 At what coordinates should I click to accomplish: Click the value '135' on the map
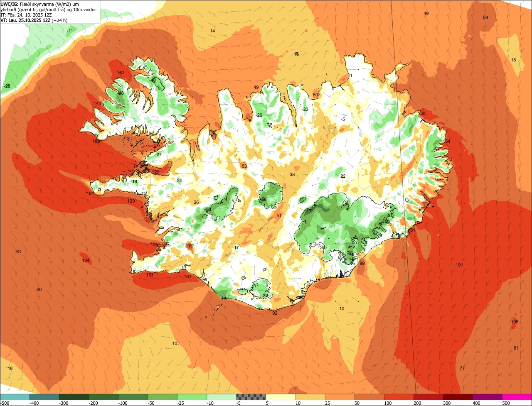click(154, 245)
